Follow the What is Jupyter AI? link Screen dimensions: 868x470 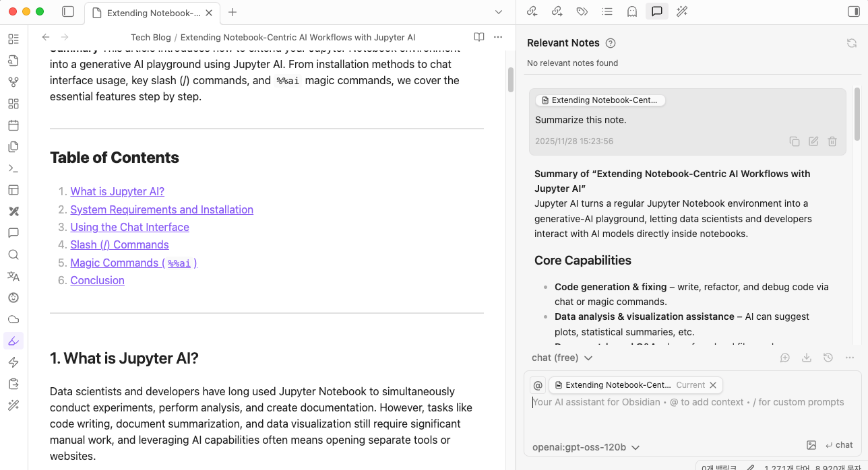click(117, 191)
